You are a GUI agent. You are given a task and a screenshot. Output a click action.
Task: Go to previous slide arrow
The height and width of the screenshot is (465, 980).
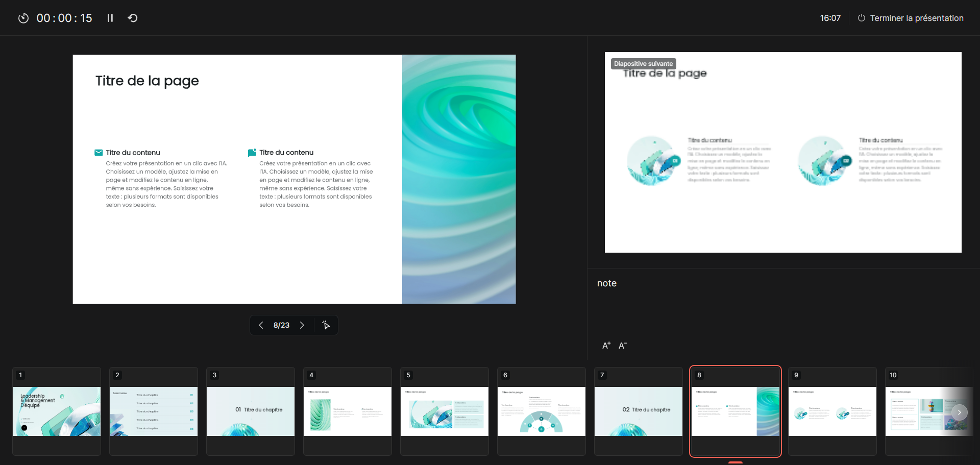click(261, 325)
